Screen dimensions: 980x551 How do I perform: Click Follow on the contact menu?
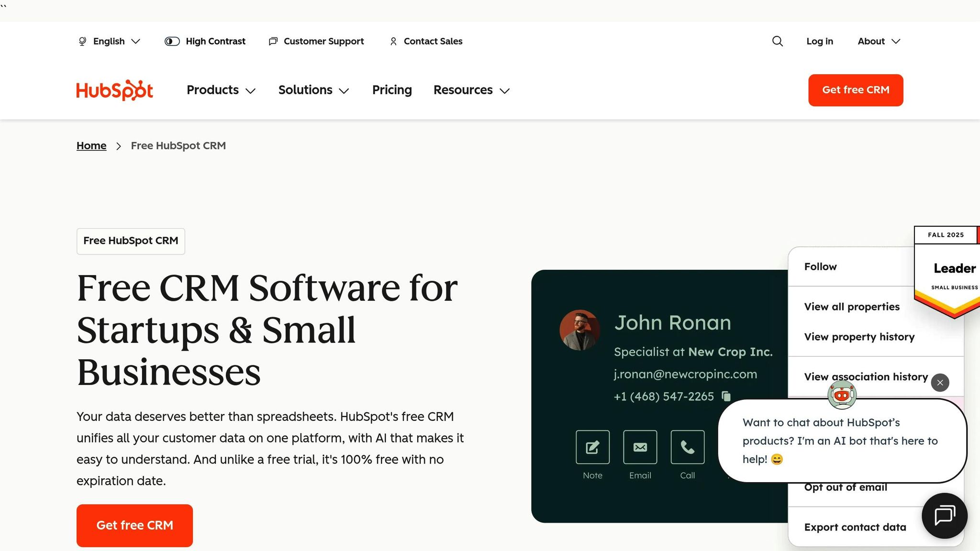tap(820, 266)
